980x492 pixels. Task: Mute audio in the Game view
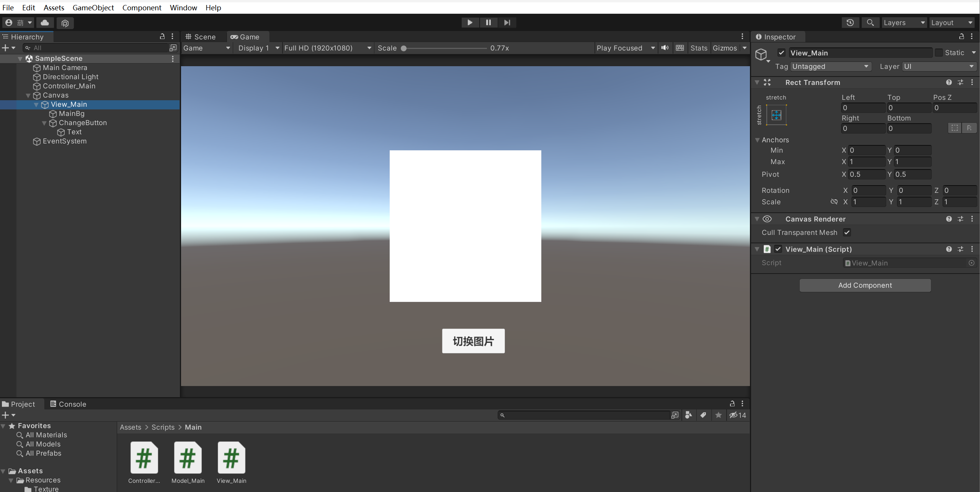coord(665,48)
